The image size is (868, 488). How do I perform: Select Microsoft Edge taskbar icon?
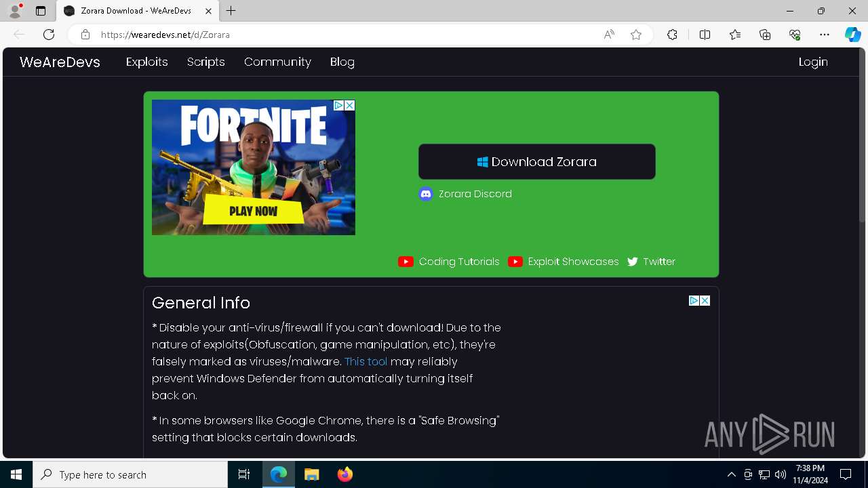pyautogui.click(x=279, y=474)
